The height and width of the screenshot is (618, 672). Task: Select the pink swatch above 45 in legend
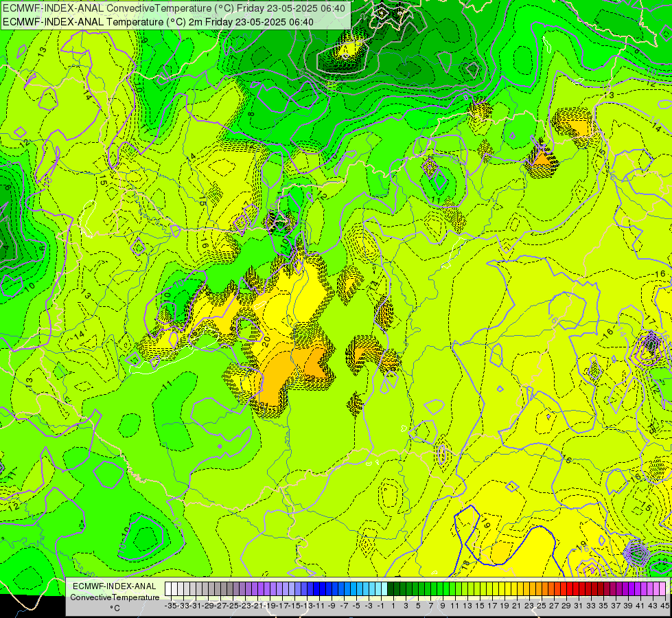pos(662,589)
